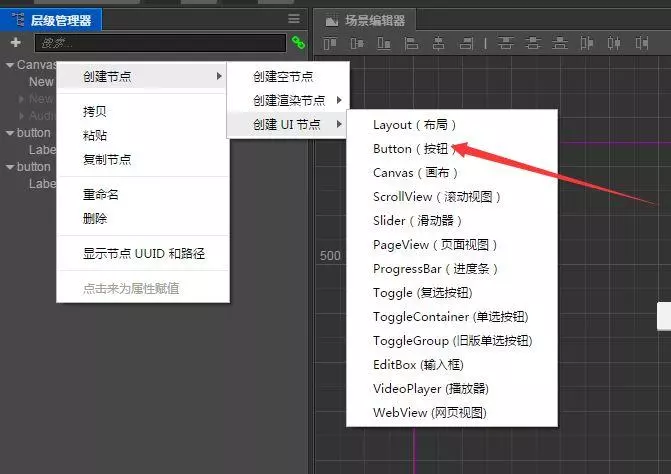Open the 创建 UI 节点 submenu item
This screenshot has width=671, height=474.
[x=286, y=124]
